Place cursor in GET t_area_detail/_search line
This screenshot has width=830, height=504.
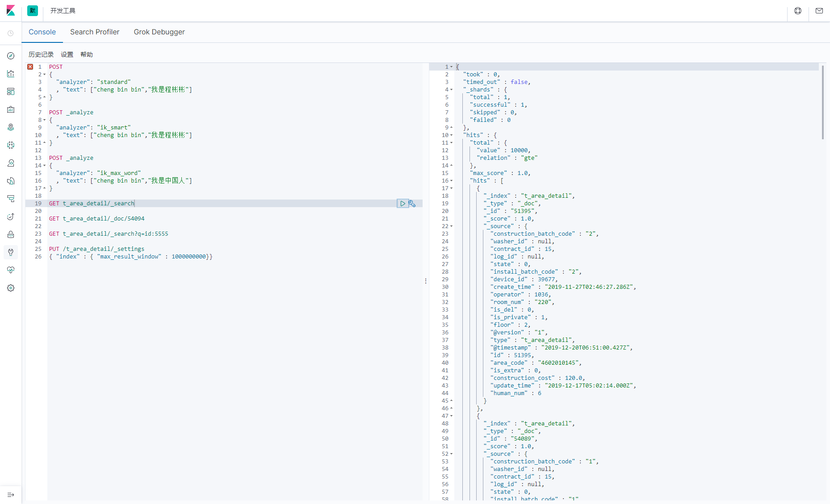pos(92,204)
